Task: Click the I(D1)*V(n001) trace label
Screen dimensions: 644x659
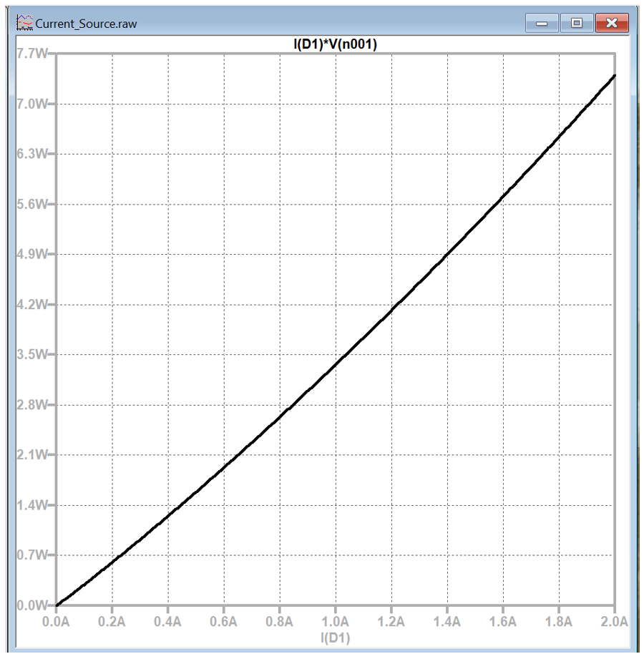Action: [335, 44]
